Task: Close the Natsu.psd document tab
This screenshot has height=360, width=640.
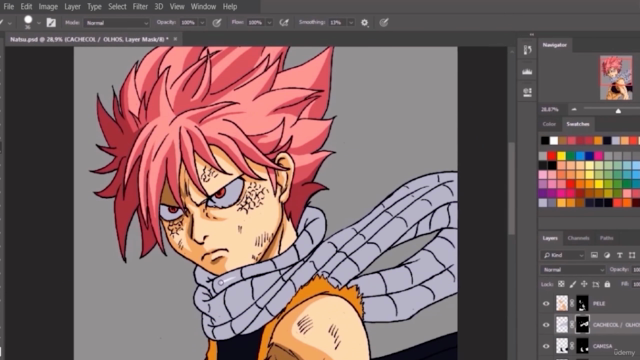Action: coord(175,39)
